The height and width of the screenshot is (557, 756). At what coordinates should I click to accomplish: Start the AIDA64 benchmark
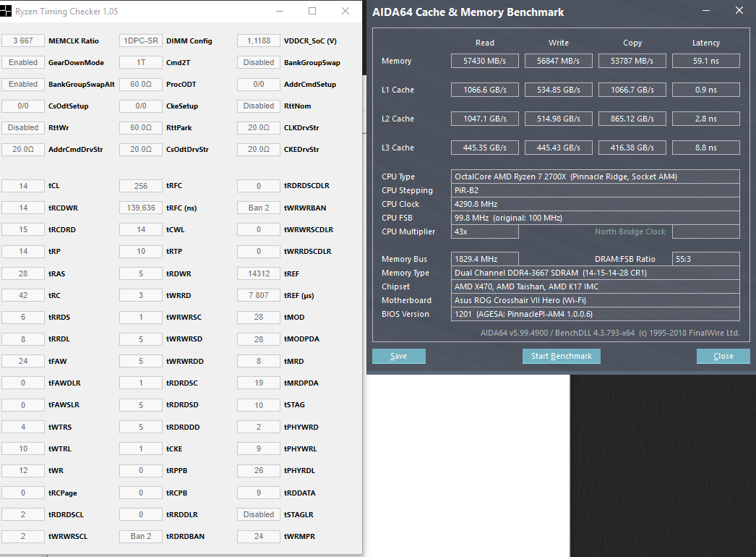561,356
